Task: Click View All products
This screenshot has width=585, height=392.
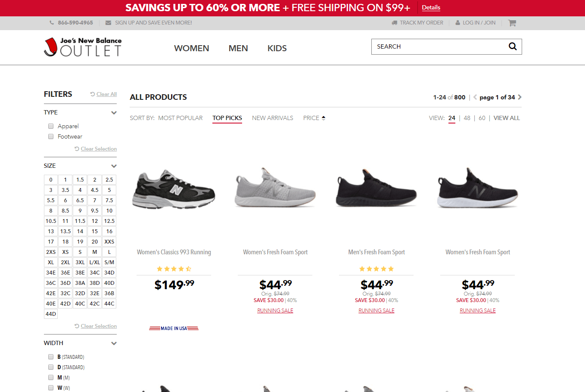Action: (x=507, y=118)
